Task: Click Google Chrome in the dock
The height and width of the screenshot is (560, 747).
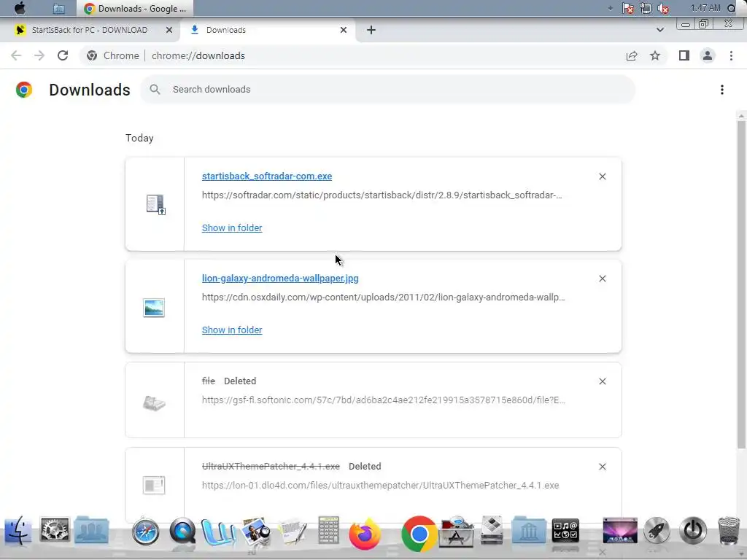Action: pos(419,534)
